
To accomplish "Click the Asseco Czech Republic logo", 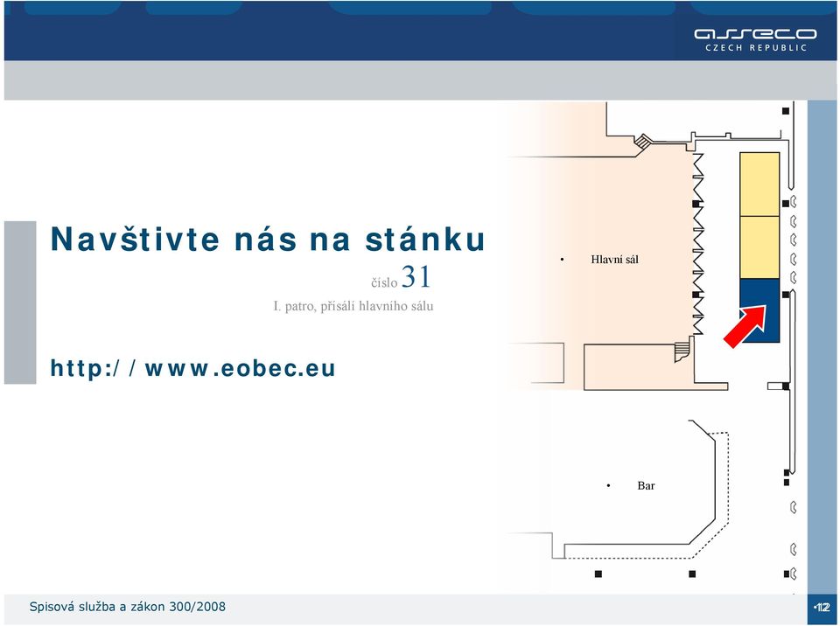I will tap(755, 39).
